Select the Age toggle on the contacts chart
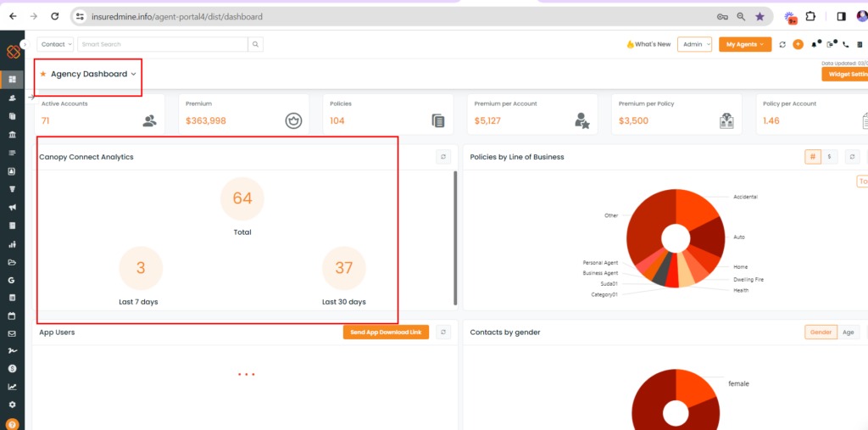Image resolution: width=868 pixels, height=430 pixels. coord(848,332)
